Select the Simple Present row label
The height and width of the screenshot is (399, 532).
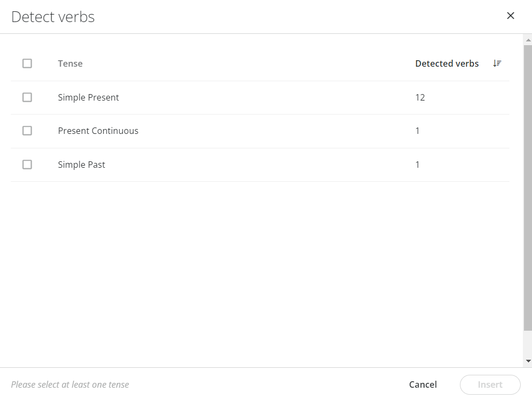click(88, 97)
